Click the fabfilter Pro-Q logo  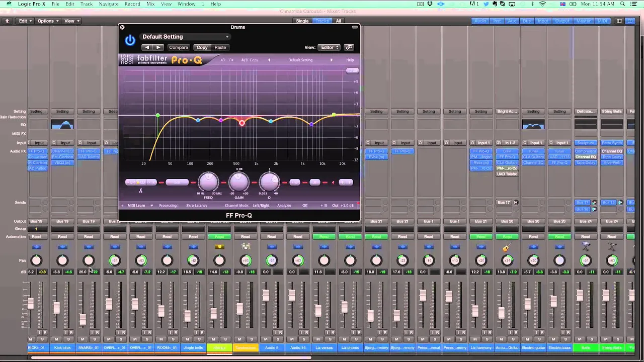pyautogui.click(x=161, y=60)
